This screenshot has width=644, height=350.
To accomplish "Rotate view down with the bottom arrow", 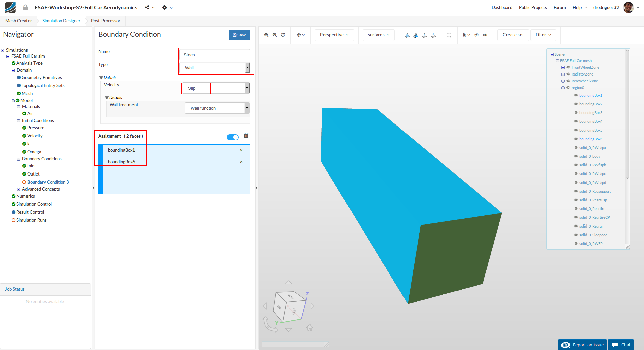I will tap(289, 330).
